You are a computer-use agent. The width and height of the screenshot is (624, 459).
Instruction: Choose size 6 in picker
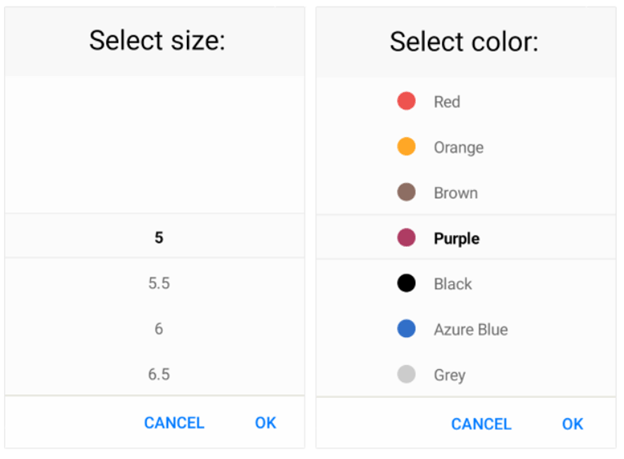point(159,329)
